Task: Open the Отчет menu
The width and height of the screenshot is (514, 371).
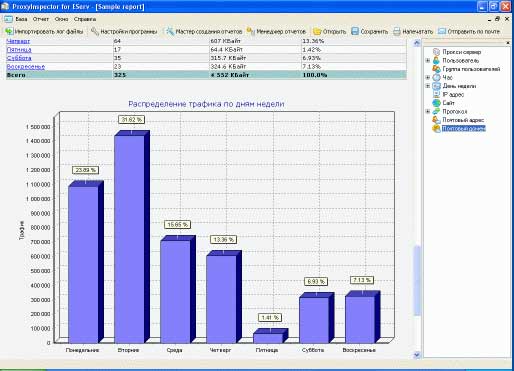Action: point(41,19)
